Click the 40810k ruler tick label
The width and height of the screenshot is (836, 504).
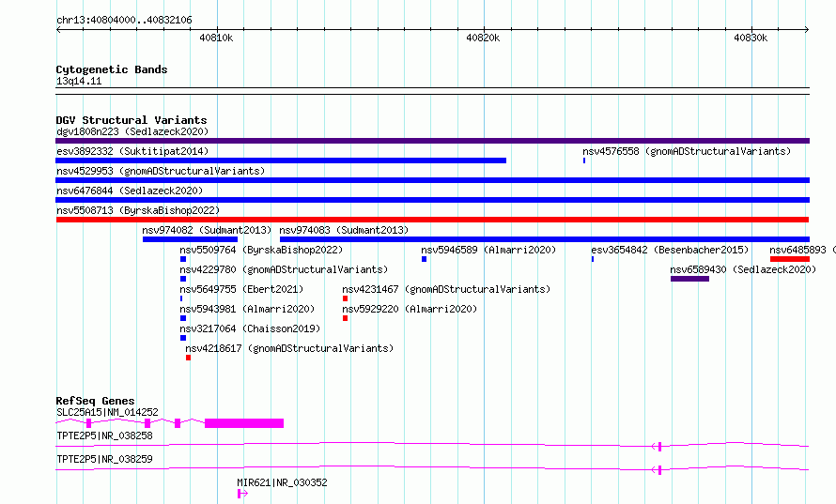[216, 38]
